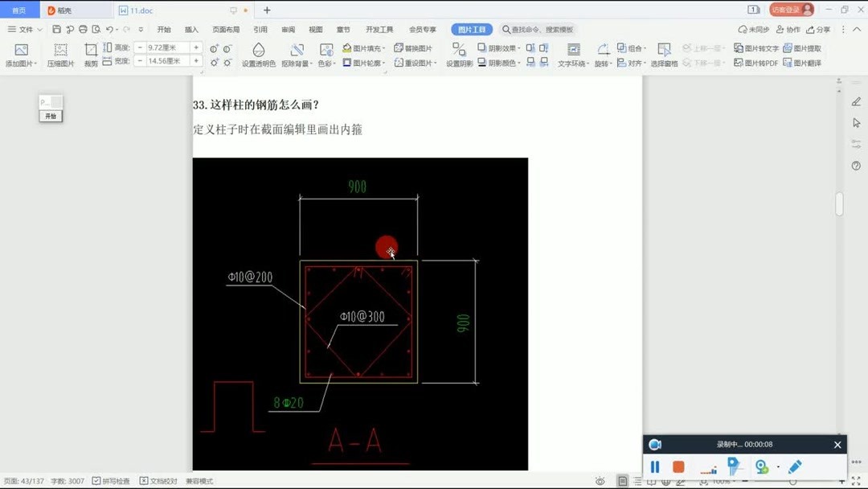Click the 图片转PDF icon

tap(755, 62)
